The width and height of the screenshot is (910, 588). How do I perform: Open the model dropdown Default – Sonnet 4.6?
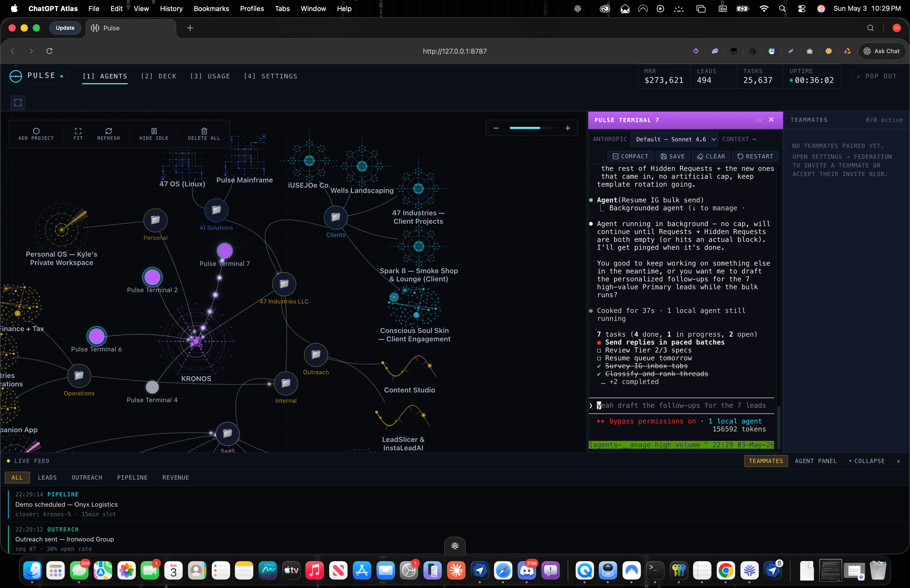click(x=674, y=139)
